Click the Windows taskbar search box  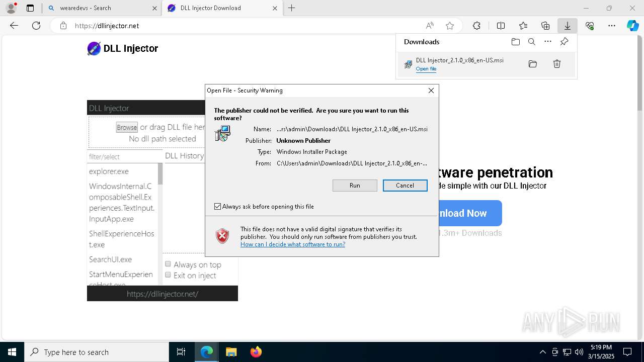(97, 352)
